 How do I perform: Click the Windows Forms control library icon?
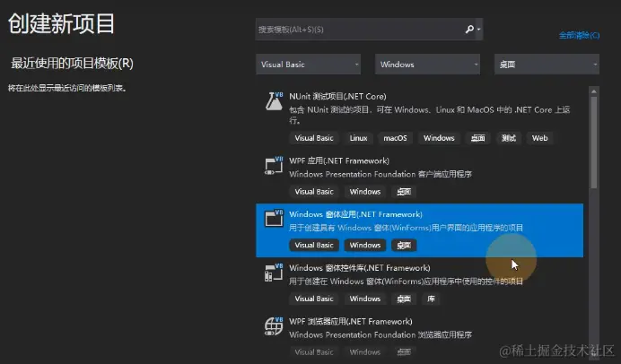pyautogui.click(x=274, y=273)
